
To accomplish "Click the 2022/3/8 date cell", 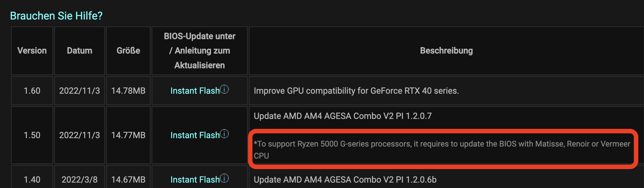I will coord(79,180).
